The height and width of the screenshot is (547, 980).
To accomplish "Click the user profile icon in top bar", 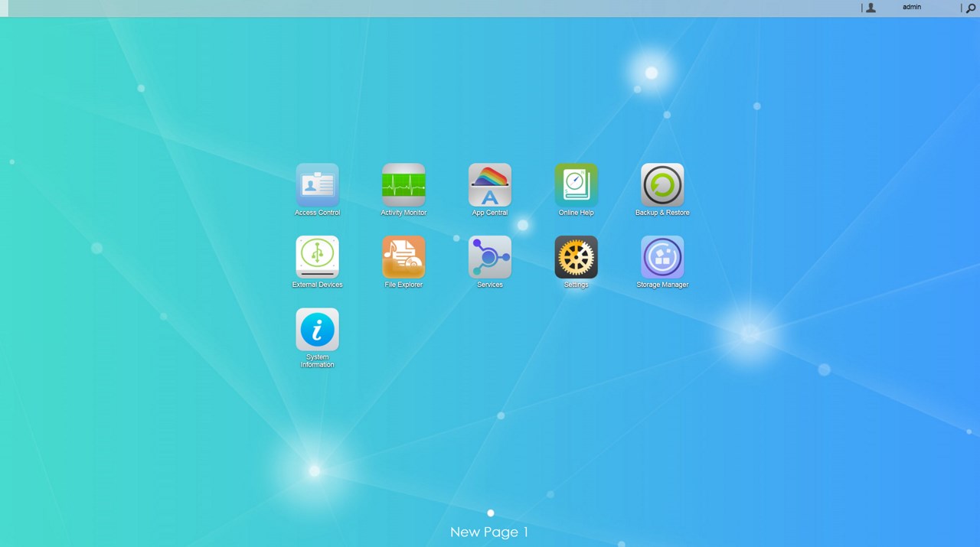I will (871, 8).
